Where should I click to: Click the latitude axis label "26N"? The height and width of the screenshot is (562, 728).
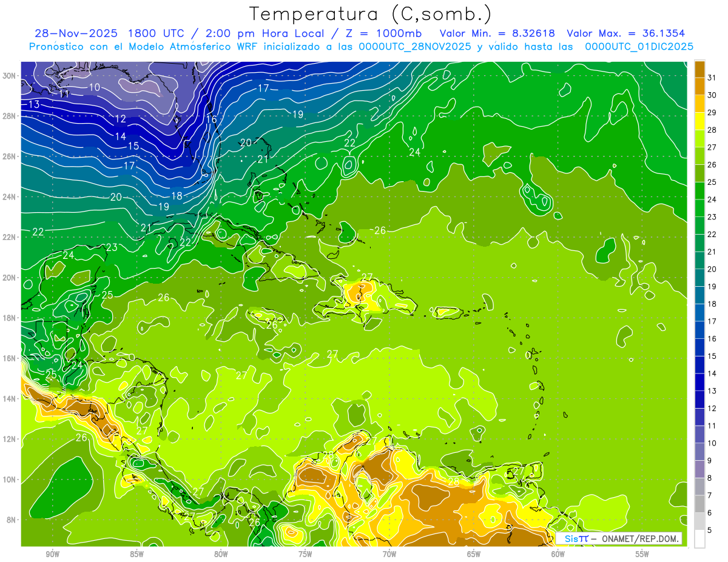click(x=9, y=156)
